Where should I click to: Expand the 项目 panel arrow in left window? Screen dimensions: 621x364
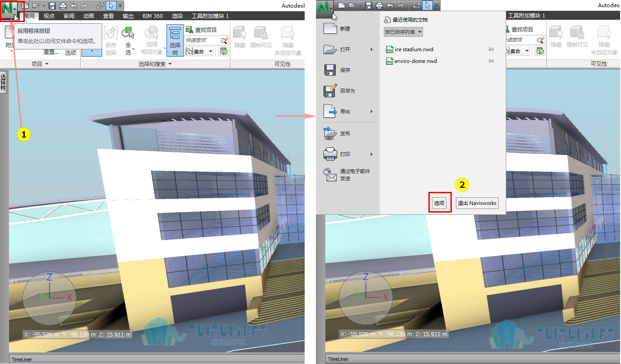tap(47, 64)
